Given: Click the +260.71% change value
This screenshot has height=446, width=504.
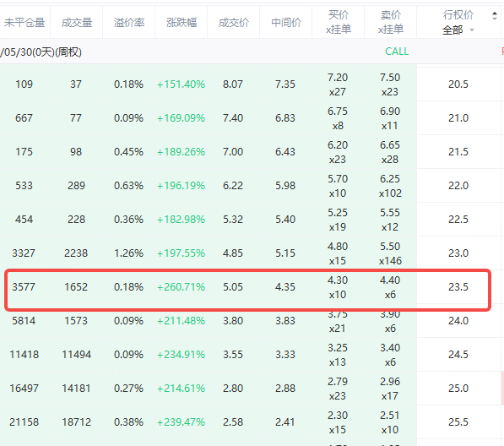Looking at the screenshot, I should coord(181,287).
